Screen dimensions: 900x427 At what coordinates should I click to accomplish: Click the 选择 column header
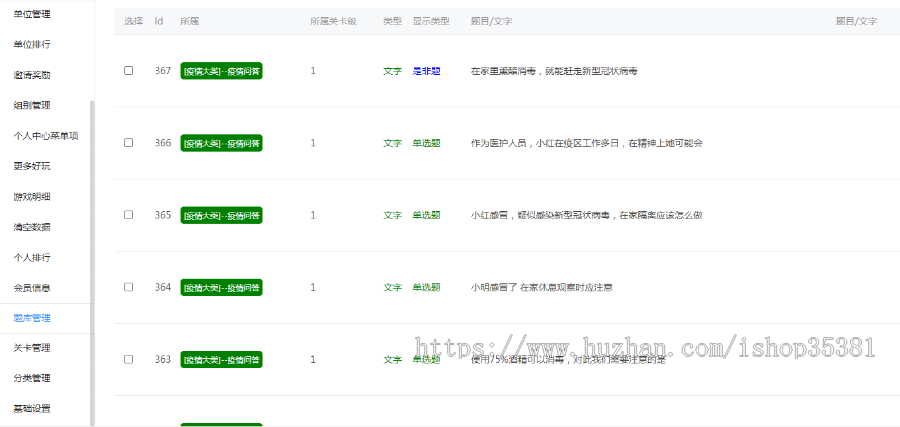coord(133,21)
